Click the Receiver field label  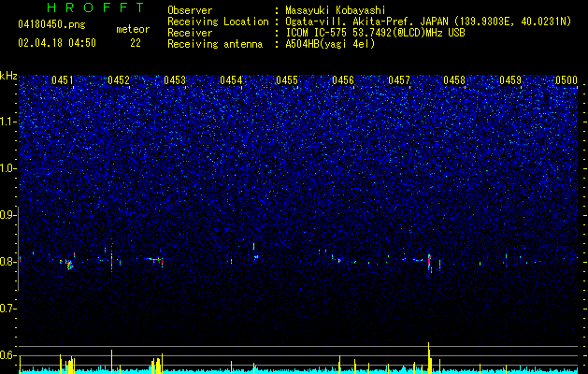tap(190, 33)
